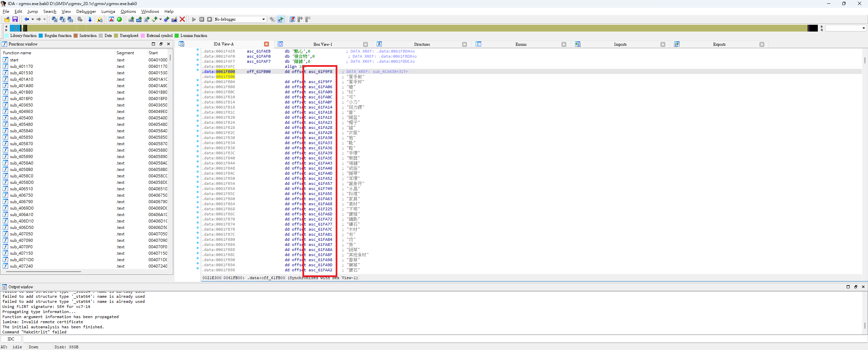Click the add breakpoint plus icon
The image size is (868, 350).
pos(300,19)
